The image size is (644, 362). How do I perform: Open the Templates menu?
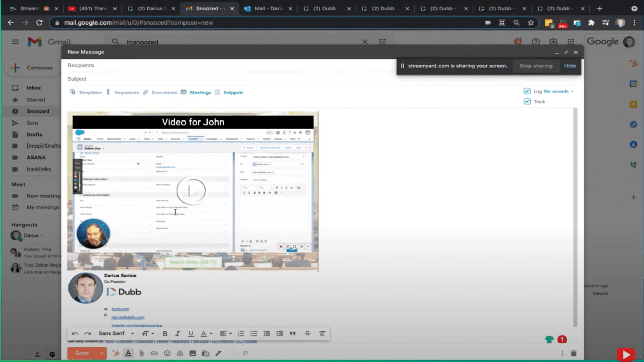tap(86, 92)
